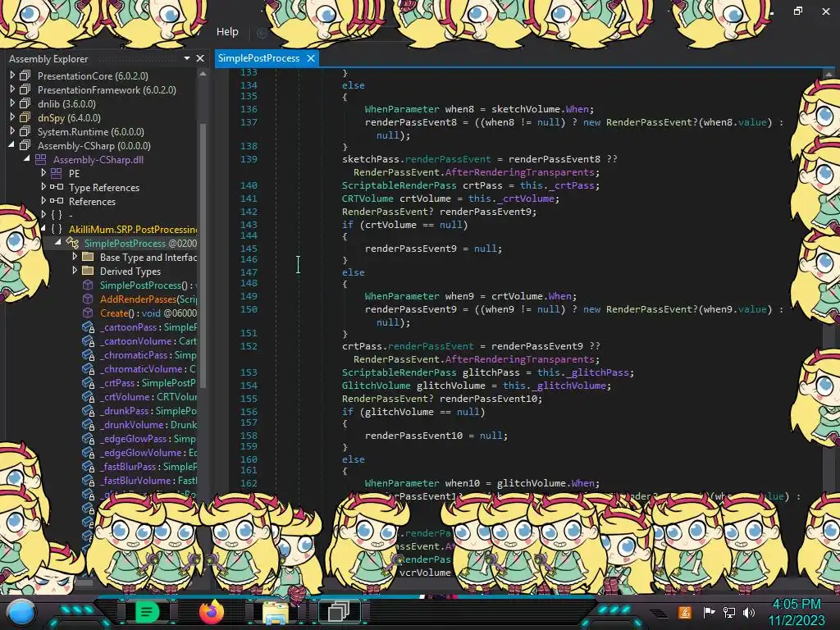
Task: Click the Create() method icon
Action: point(88,313)
